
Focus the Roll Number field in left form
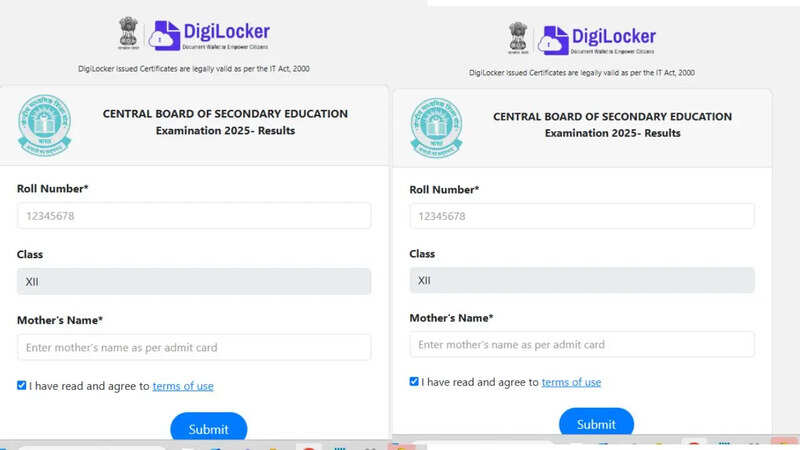click(x=194, y=216)
